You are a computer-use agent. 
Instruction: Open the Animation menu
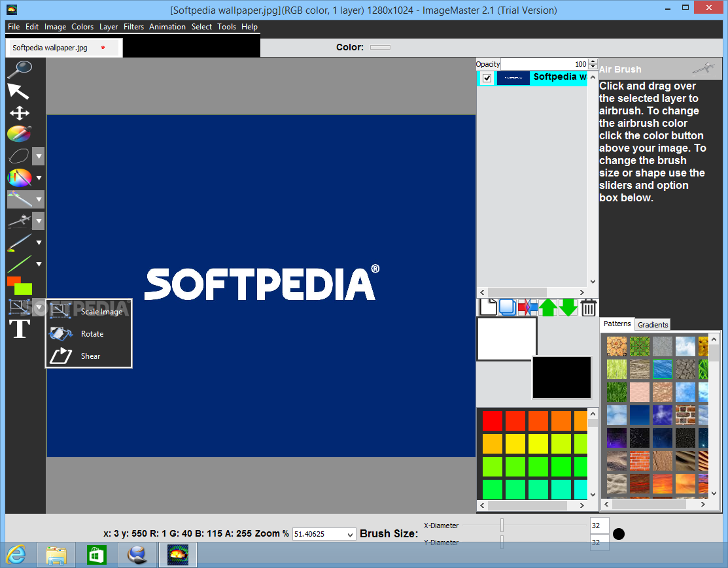[x=167, y=27]
